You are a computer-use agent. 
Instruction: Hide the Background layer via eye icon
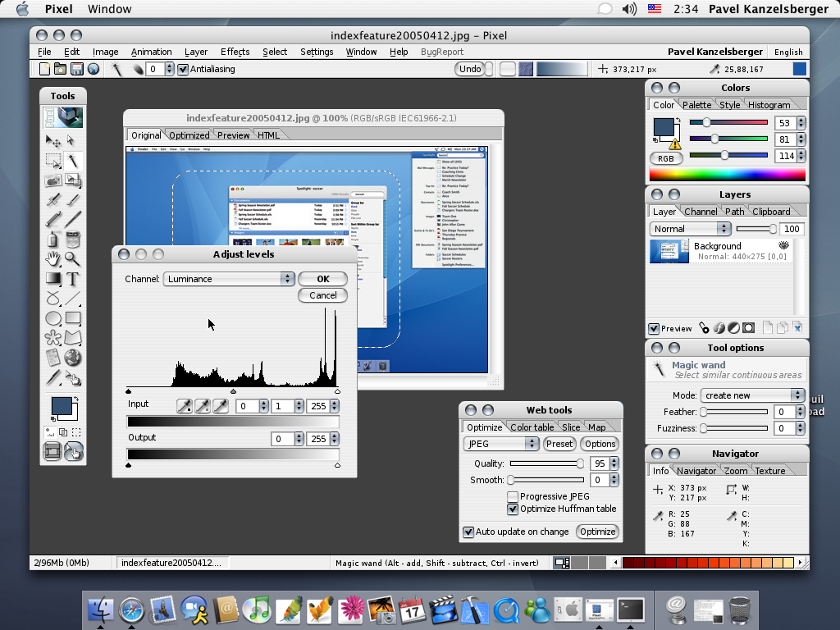pos(783,245)
